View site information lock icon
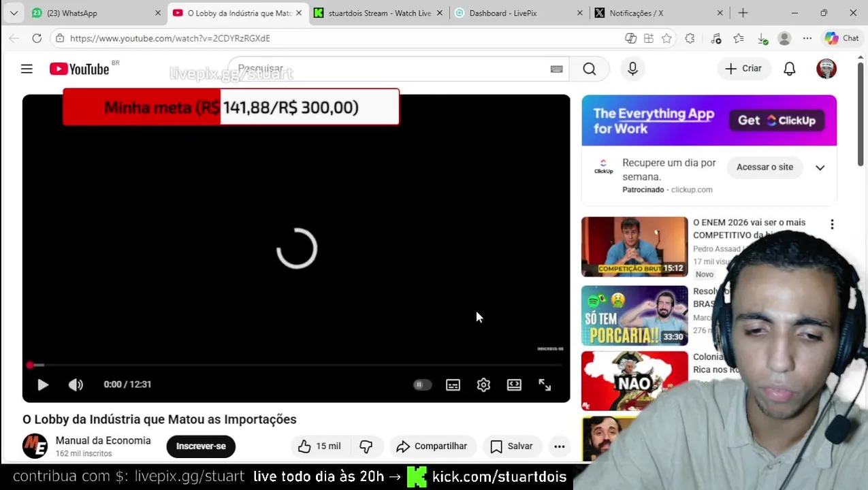The height and width of the screenshot is (490, 868). click(60, 38)
